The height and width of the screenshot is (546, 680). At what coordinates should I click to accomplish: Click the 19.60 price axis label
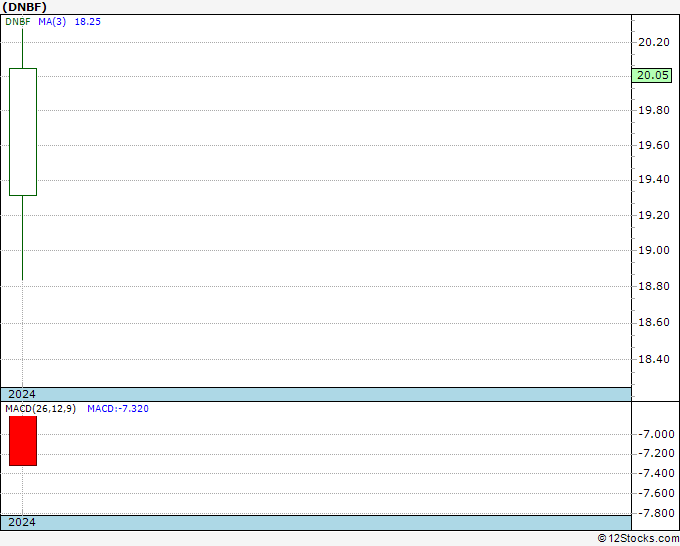tap(654, 145)
